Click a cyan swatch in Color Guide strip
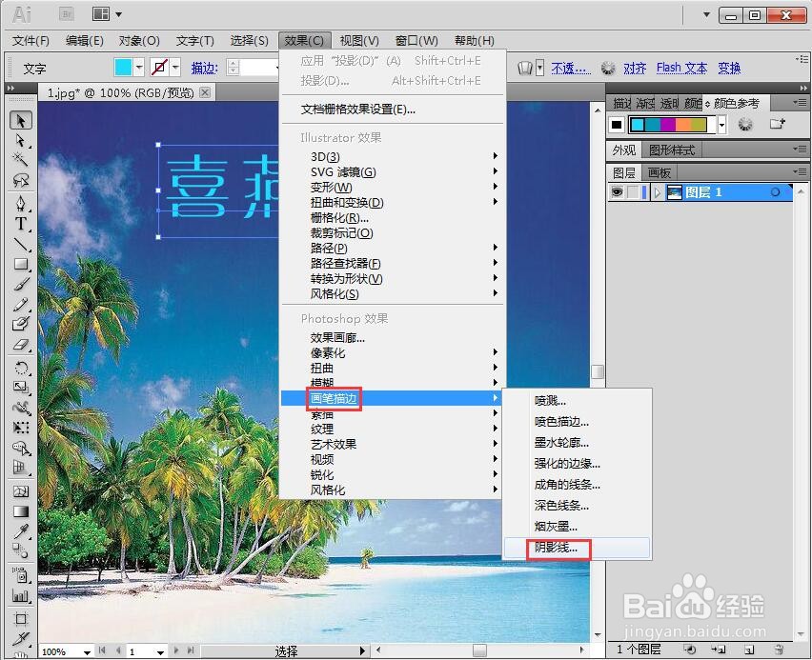The image size is (812, 660). click(x=638, y=124)
